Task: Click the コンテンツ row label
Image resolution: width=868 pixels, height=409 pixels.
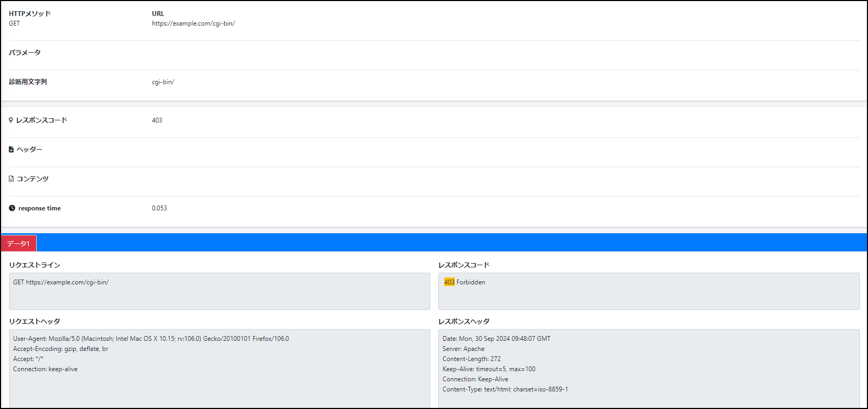Action: click(x=33, y=179)
